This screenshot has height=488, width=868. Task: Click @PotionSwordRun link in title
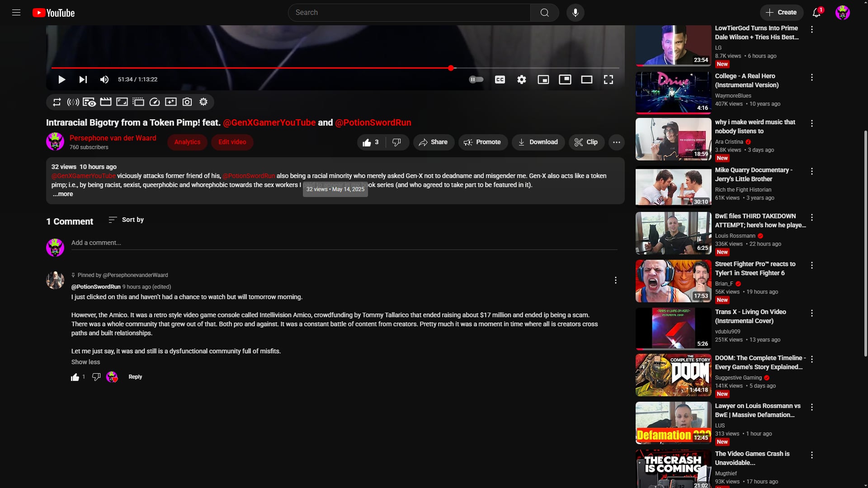click(373, 123)
